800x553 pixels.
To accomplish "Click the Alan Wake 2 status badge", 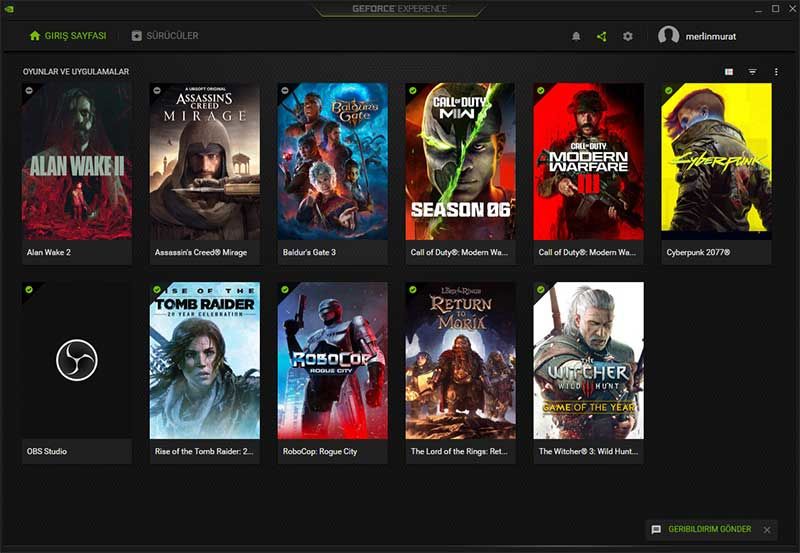I will pyautogui.click(x=29, y=90).
